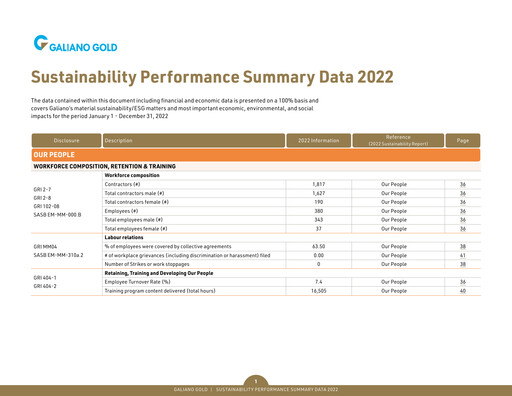
Task: Click the value 380
Action: point(319,211)
